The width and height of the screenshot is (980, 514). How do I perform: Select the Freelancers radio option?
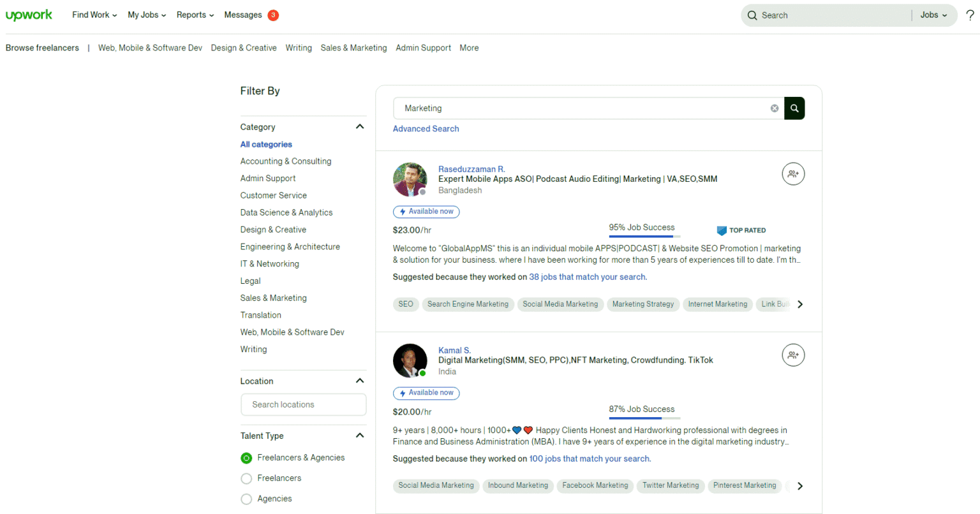(x=246, y=478)
